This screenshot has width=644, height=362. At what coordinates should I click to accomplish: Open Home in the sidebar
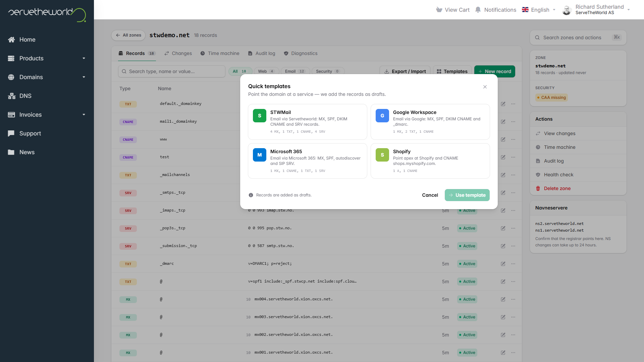(x=47, y=40)
